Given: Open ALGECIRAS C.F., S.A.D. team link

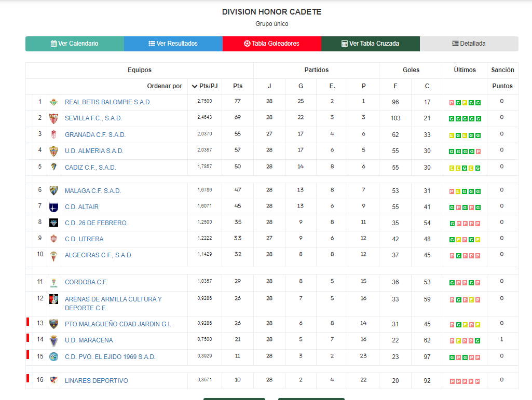Looking at the screenshot, I should pos(99,255).
